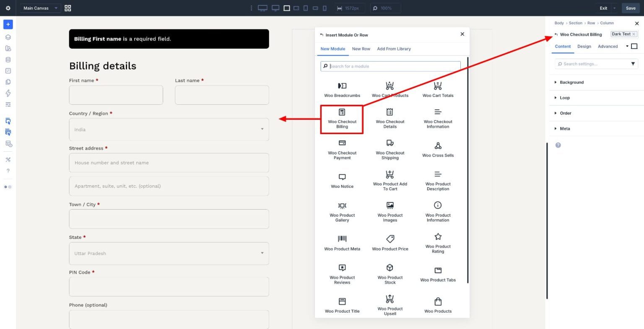Insert the Woo Notice module
The image size is (644, 329).
(342, 181)
